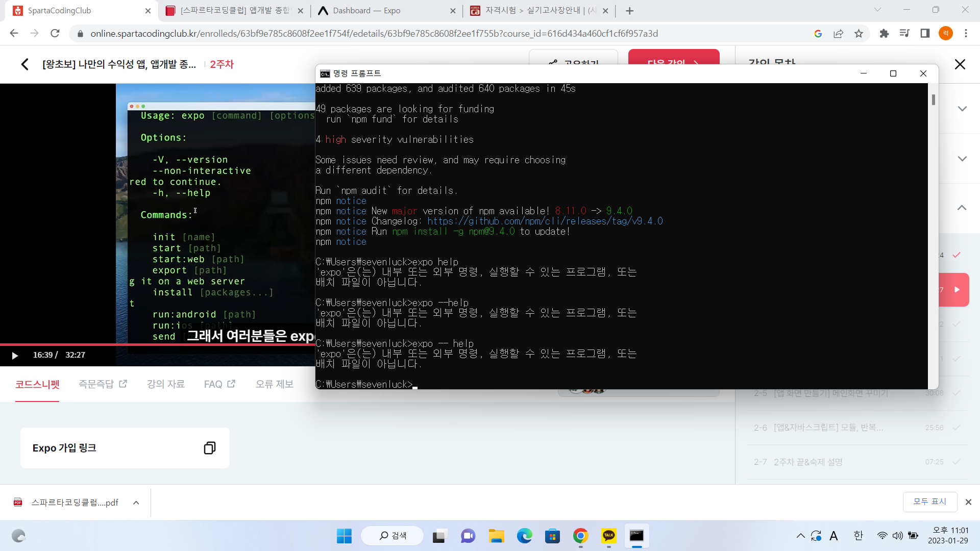Go back in browser history
The image size is (980, 551).
14,34
